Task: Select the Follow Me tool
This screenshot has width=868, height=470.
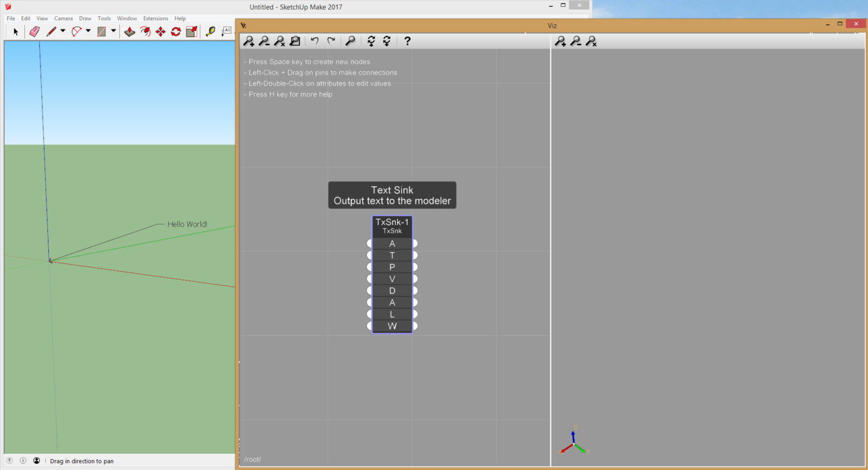Action: [145, 31]
